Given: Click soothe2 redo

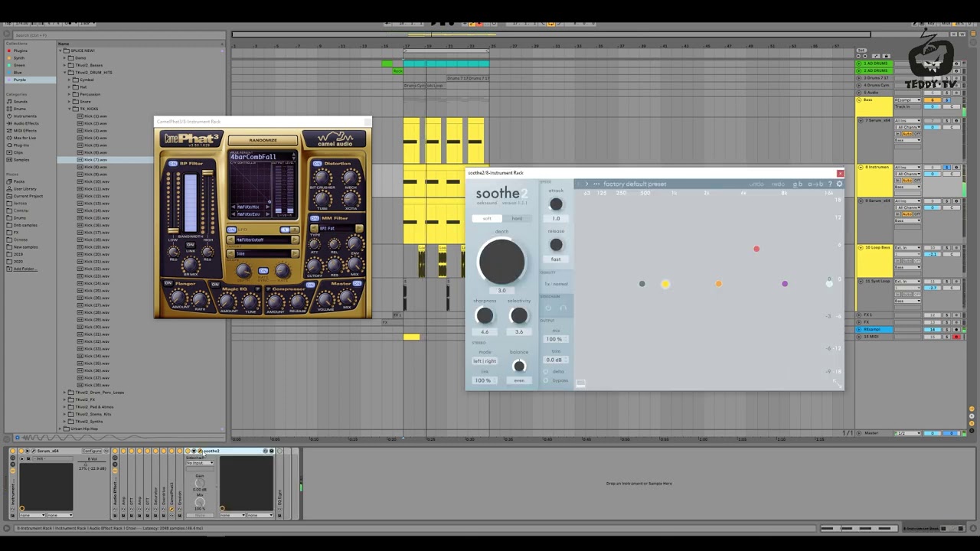Looking at the screenshot, I should 778,184.
